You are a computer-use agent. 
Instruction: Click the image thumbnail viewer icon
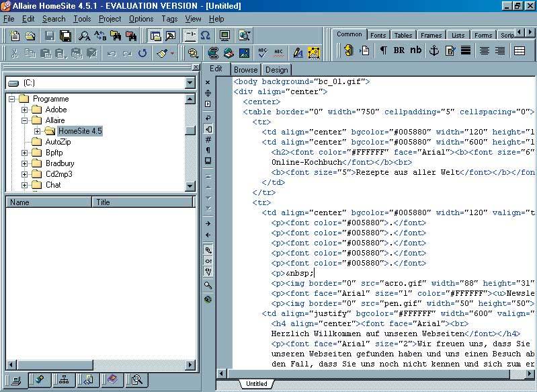pos(244,53)
